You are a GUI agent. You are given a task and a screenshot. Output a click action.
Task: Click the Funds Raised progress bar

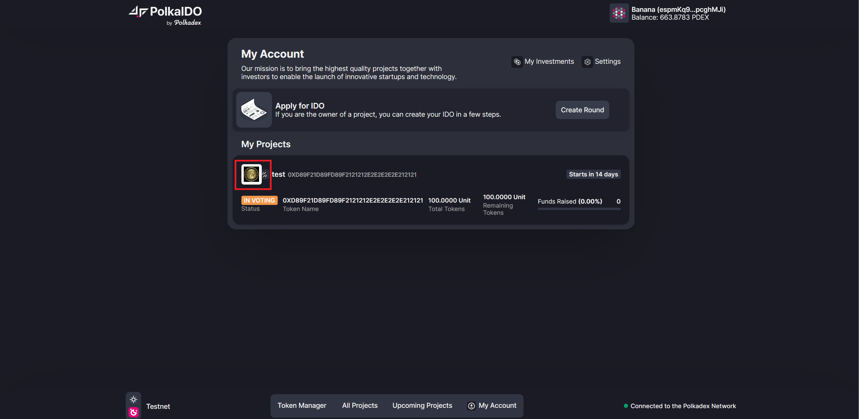coord(579,209)
